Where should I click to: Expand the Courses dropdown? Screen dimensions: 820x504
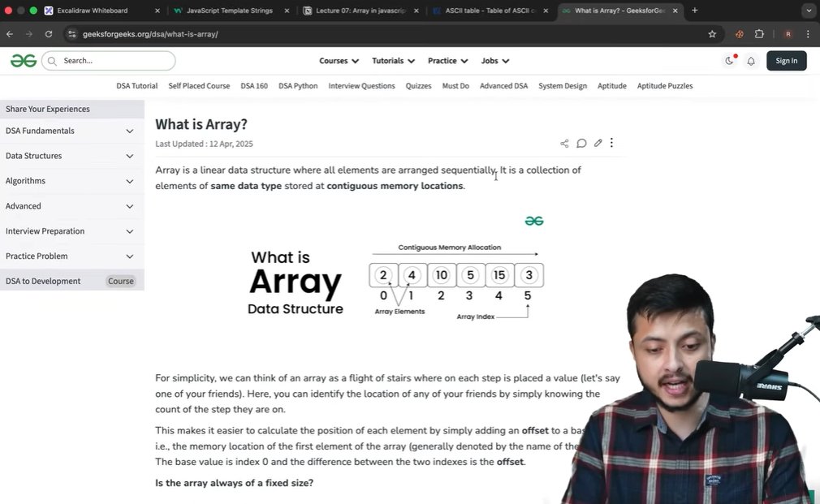[x=339, y=61]
